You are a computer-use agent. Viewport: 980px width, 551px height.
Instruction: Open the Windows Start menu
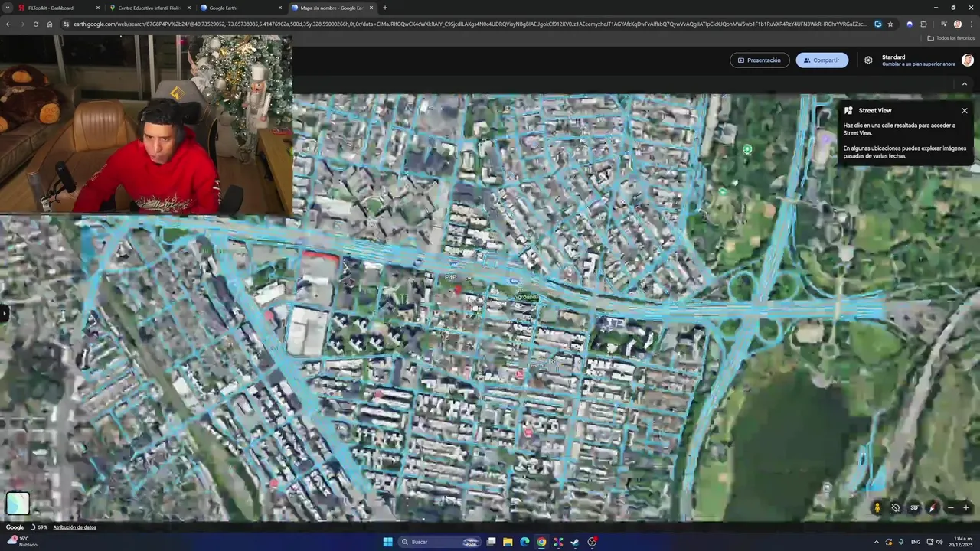click(x=387, y=542)
